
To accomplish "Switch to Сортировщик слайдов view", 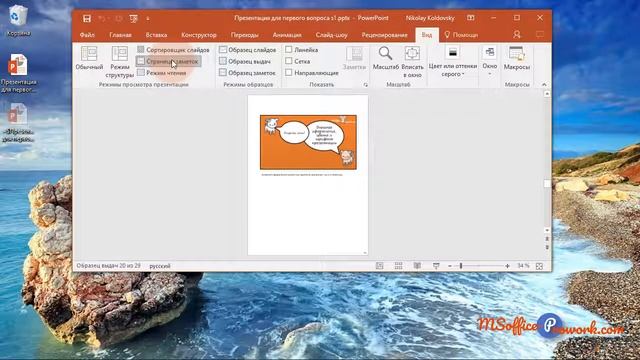I will point(173,50).
